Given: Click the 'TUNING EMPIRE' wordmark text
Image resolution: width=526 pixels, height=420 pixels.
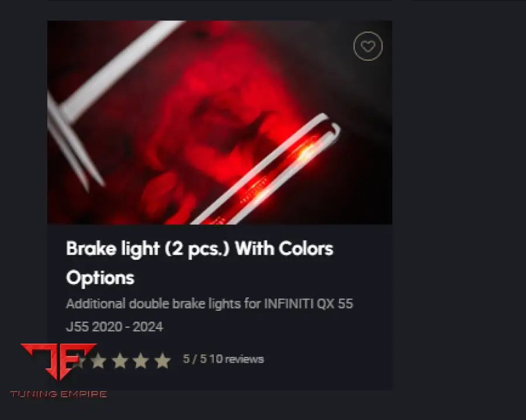Looking at the screenshot, I should [x=58, y=394].
